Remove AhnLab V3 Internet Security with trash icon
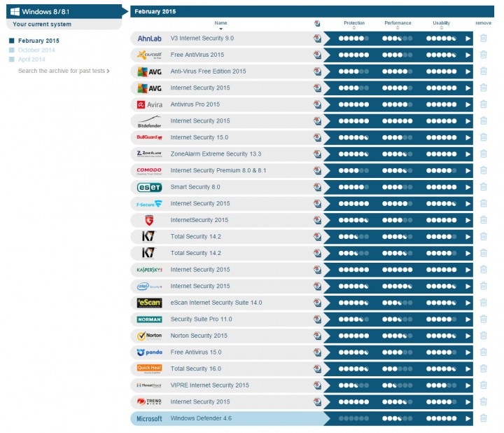504x433 pixels. point(483,39)
